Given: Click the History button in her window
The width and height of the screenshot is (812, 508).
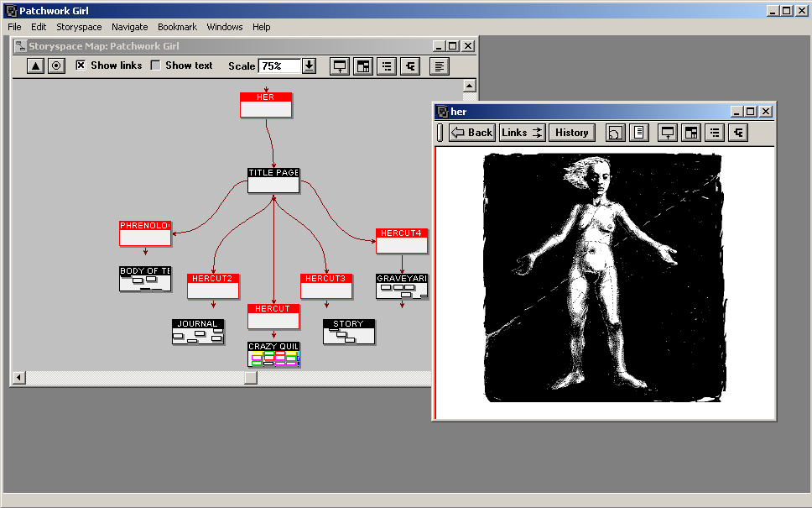Looking at the screenshot, I should click(572, 133).
